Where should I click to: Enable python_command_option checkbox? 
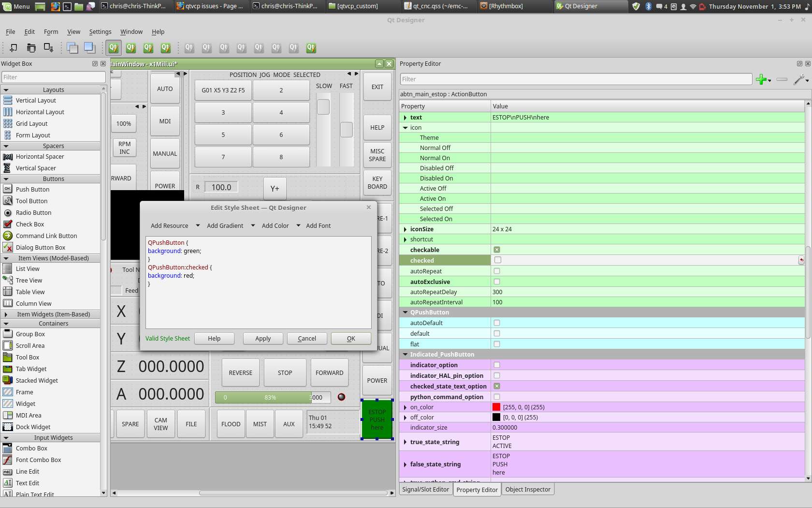(x=497, y=397)
